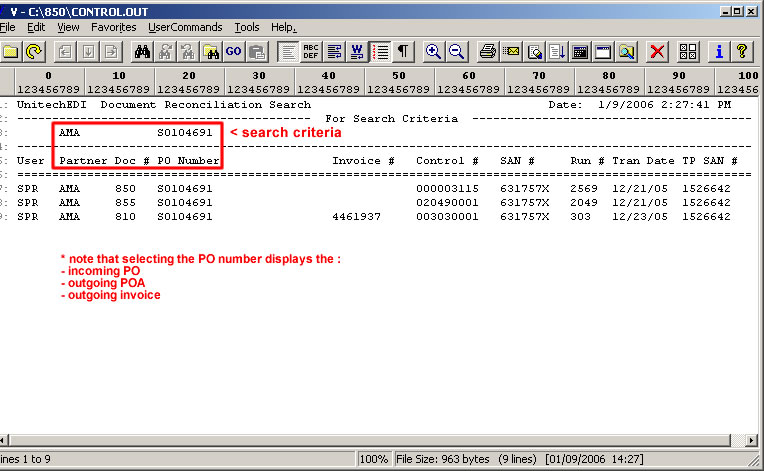
Task: Click the red X delete icon
Action: (657, 51)
